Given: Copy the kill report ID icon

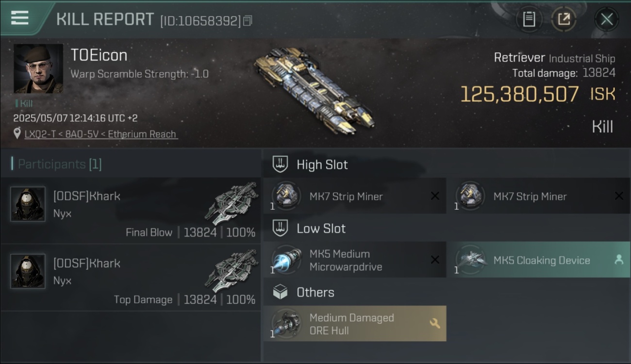Looking at the screenshot, I should point(248,20).
